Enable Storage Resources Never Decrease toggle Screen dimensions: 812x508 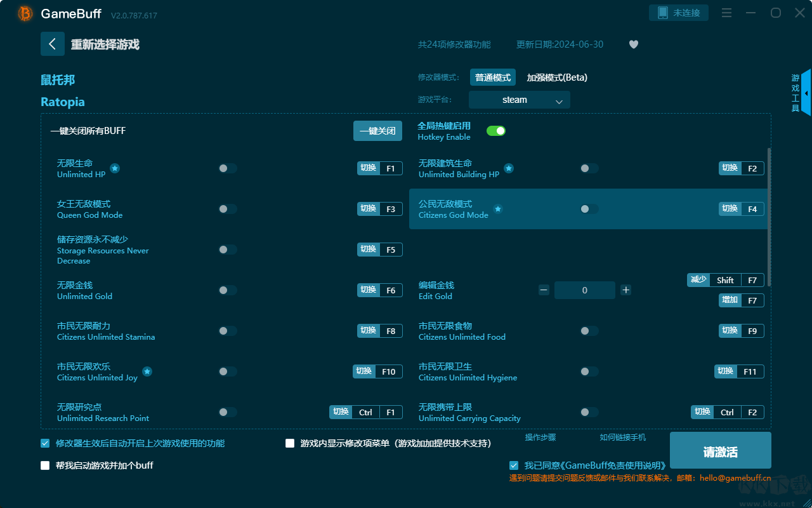tap(228, 250)
